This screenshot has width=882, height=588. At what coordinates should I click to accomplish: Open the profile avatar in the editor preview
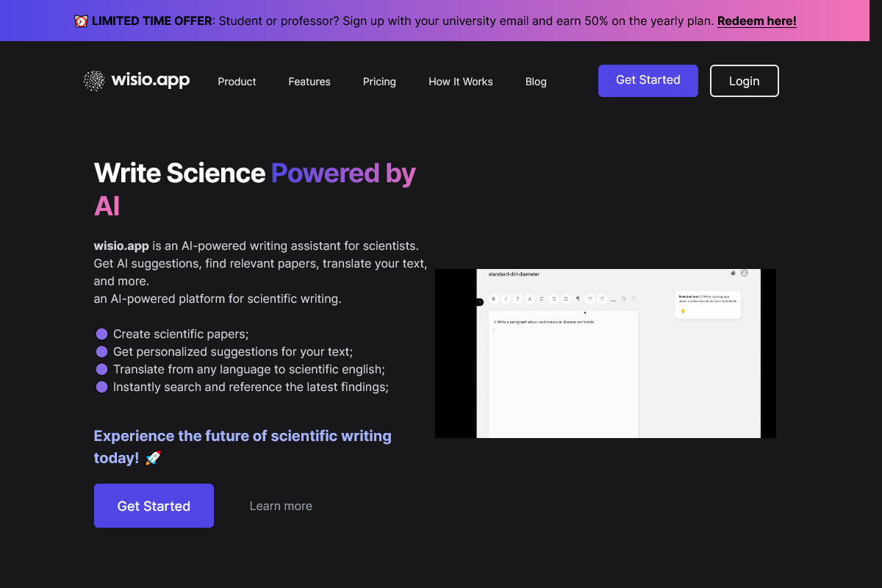[744, 273]
